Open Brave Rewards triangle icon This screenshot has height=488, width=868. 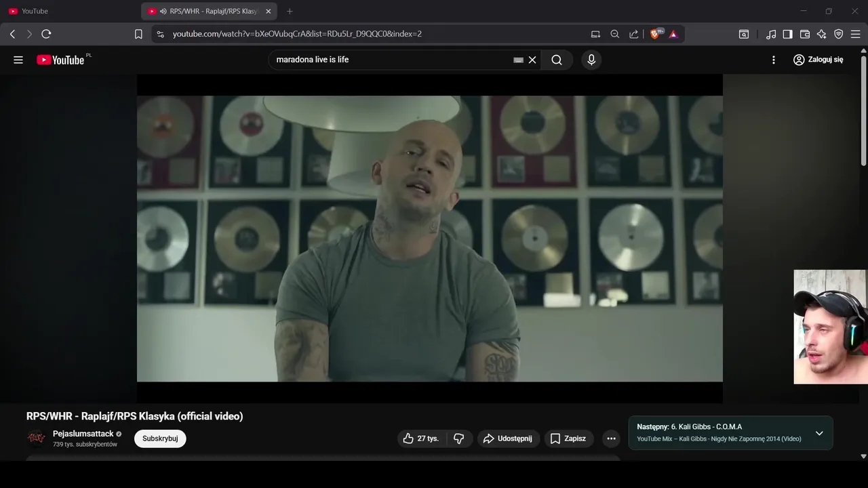click(x=673, y=34)
